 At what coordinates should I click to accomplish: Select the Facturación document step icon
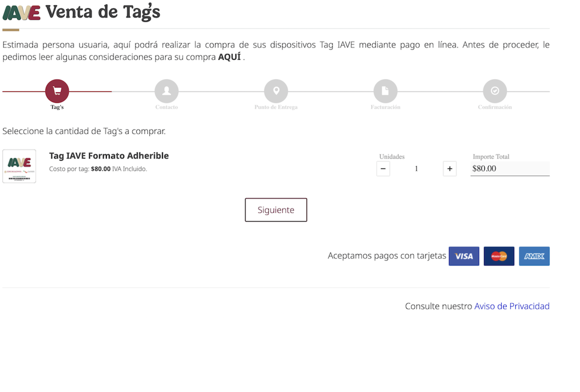tap(385, 91)
